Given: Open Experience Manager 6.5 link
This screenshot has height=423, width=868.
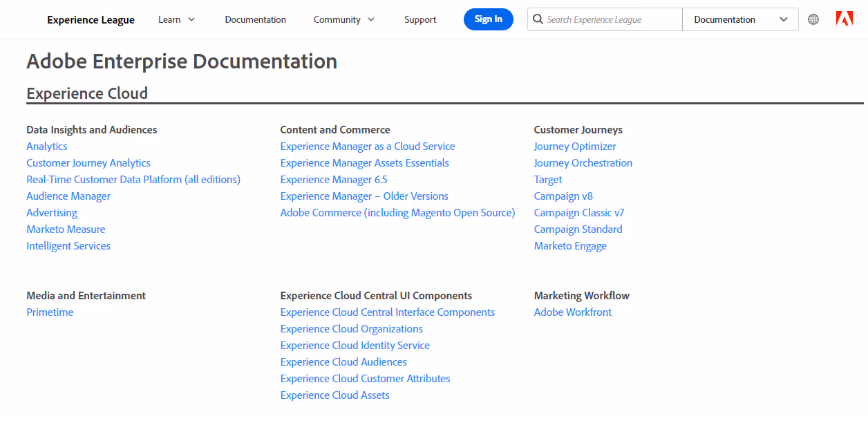Looking at the screenshot, I should click(x=334, y=180).
